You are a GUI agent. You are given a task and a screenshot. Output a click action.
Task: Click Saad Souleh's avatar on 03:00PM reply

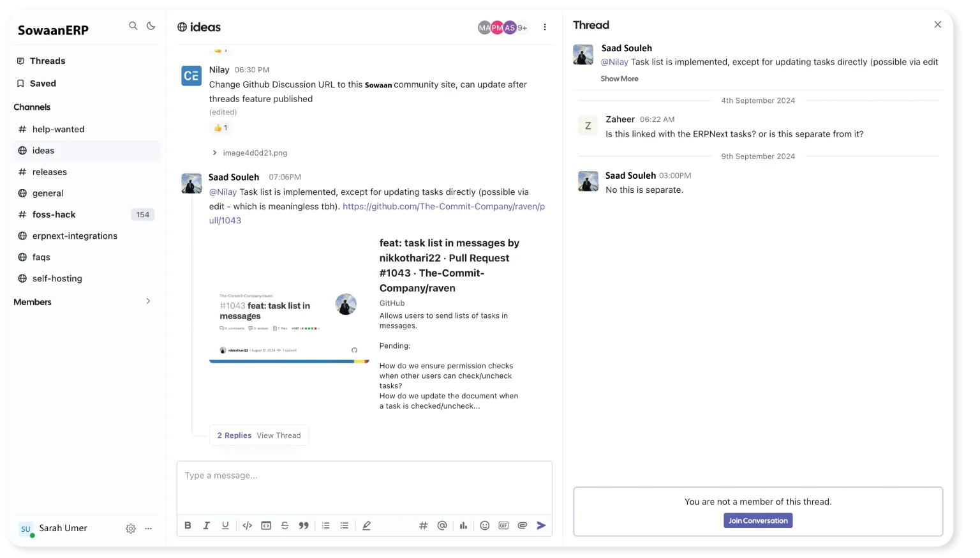(x=588, y=181)
